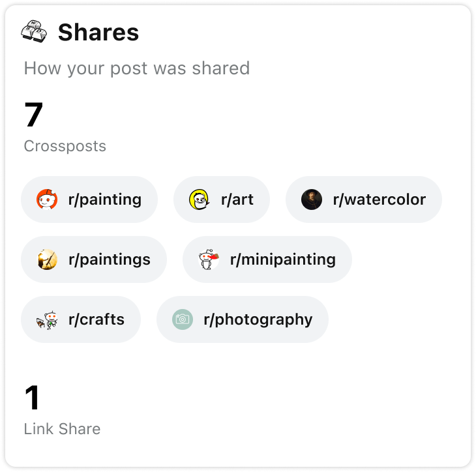Click the r/minipainting Snoo icon
Image resolution: width=476 pixels, height=472 pixels.
(x=209, y=259)
